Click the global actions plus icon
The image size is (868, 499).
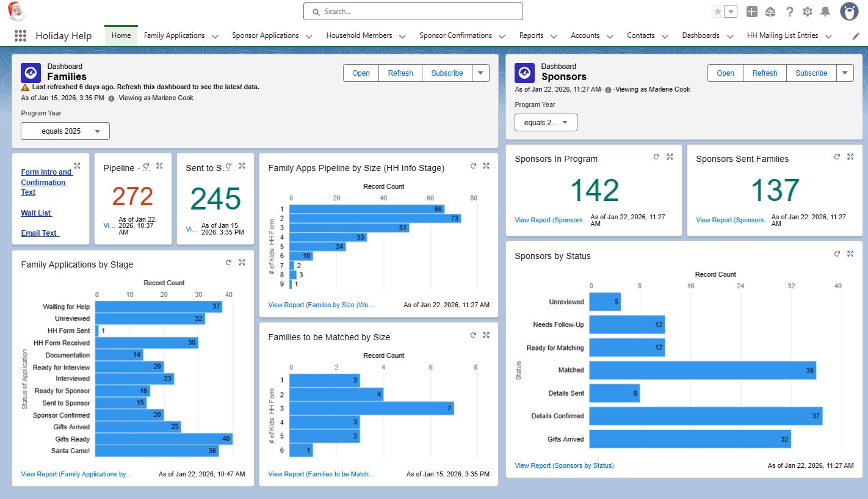click(x=752, y=12)
